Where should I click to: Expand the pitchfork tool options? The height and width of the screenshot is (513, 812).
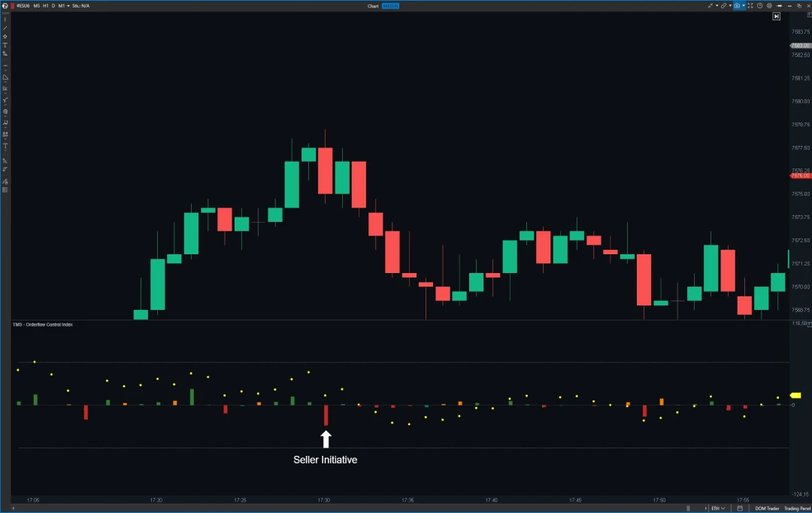[5, 105]
